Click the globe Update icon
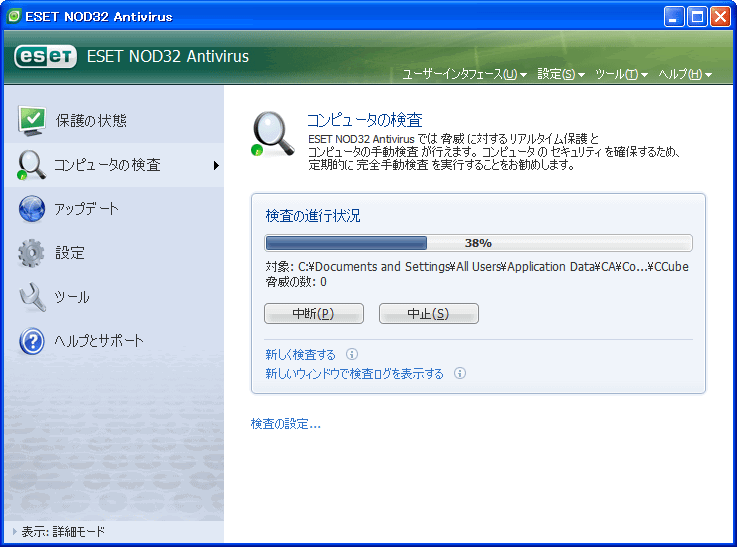Viewport: 737px width, 547px height. point(32,209)
